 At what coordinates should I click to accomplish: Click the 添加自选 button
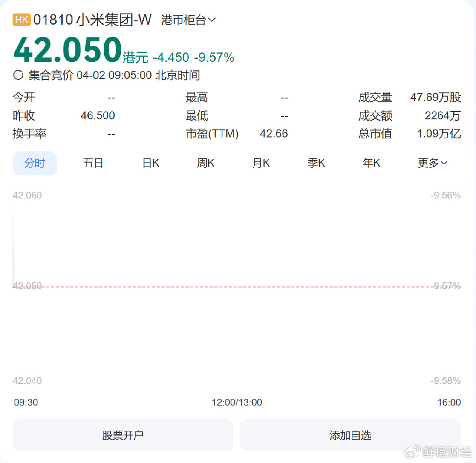tap(350, 435)
